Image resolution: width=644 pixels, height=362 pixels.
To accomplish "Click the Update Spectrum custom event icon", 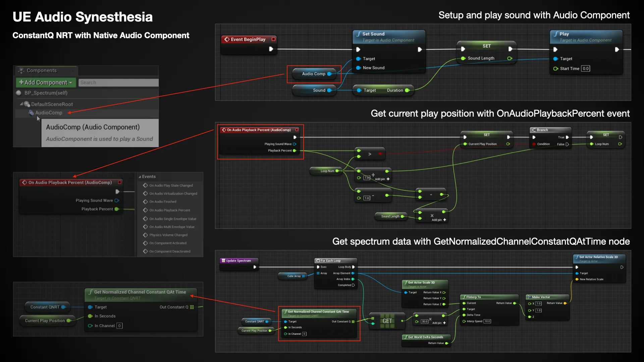I will pyautogui.click(x=223, y=260).
